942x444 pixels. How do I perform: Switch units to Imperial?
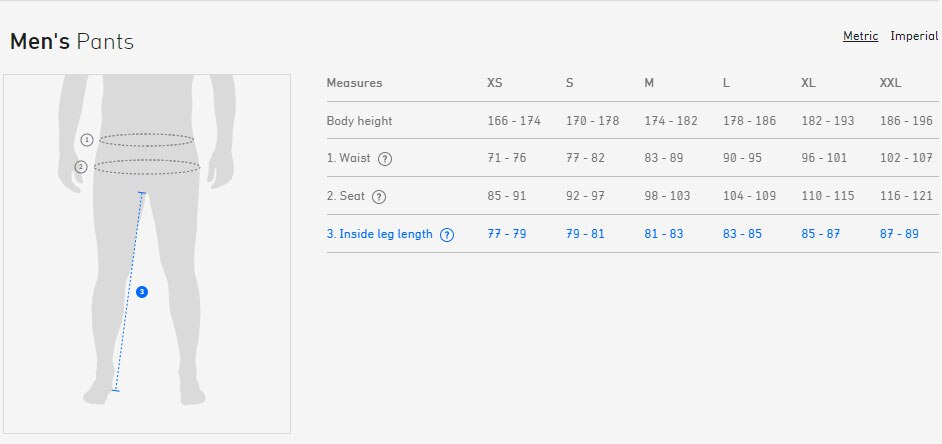[914, 36]
